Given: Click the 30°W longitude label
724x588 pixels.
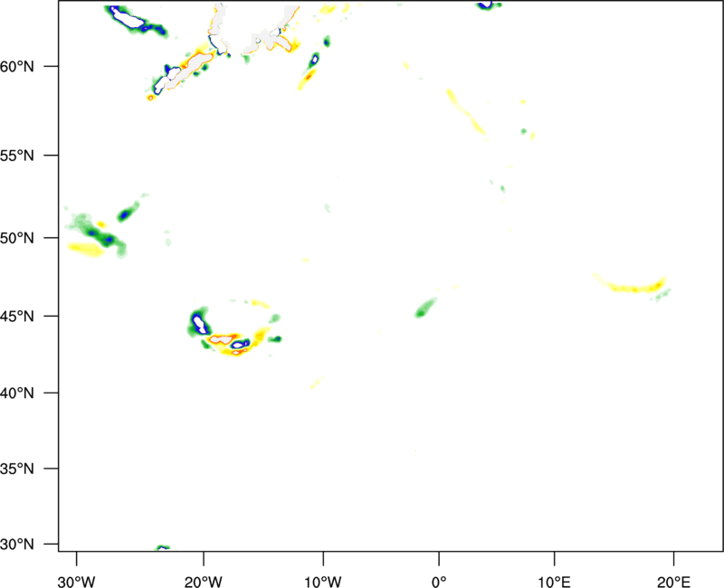Looking at the screenshot, I should point(77,582).
